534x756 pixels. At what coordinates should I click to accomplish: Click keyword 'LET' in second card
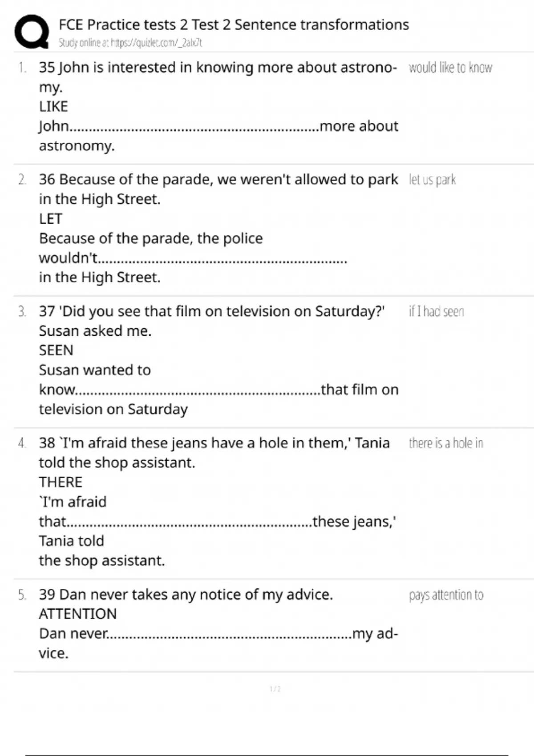pyautogui.click(x=50, y=219)
